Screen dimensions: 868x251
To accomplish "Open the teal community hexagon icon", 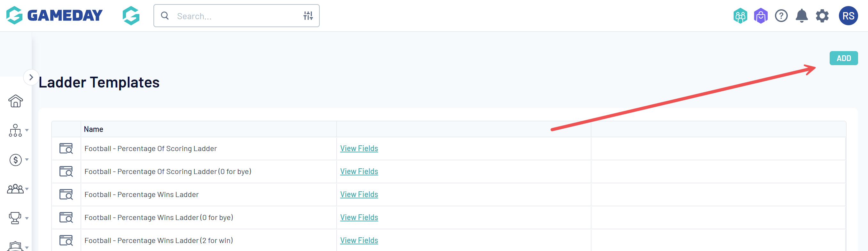I will [740, 16].
